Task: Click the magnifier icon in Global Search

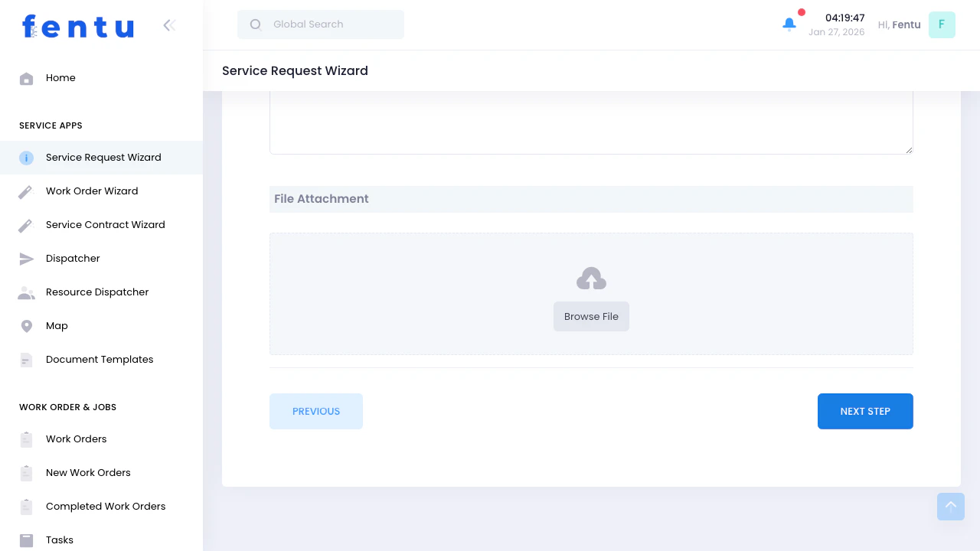Action: [x=255, y=24]
